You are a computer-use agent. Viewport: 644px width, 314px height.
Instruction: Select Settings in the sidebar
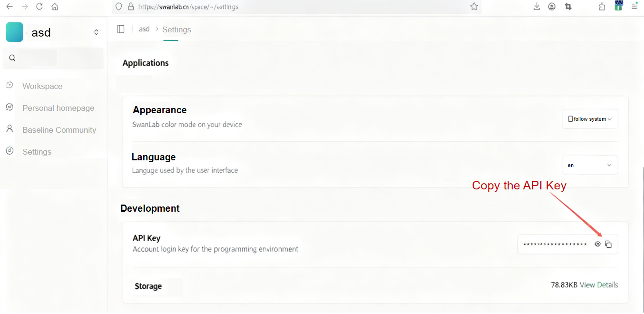tap(37, 152)
